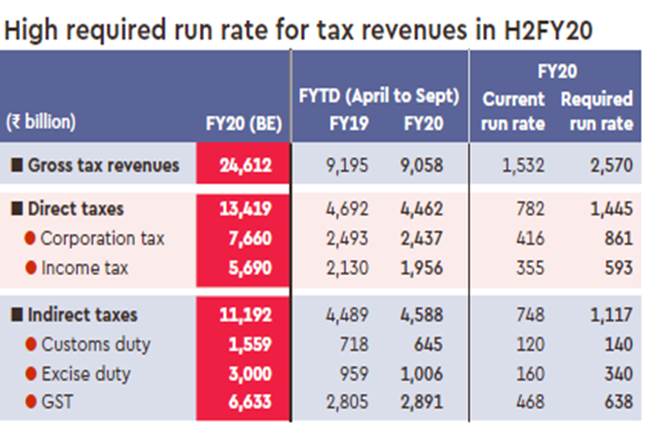Image resolution: width=660 pixels, height=440 pixels.
Task: Click the ₹ billion unit label
Action: (42, 124)
